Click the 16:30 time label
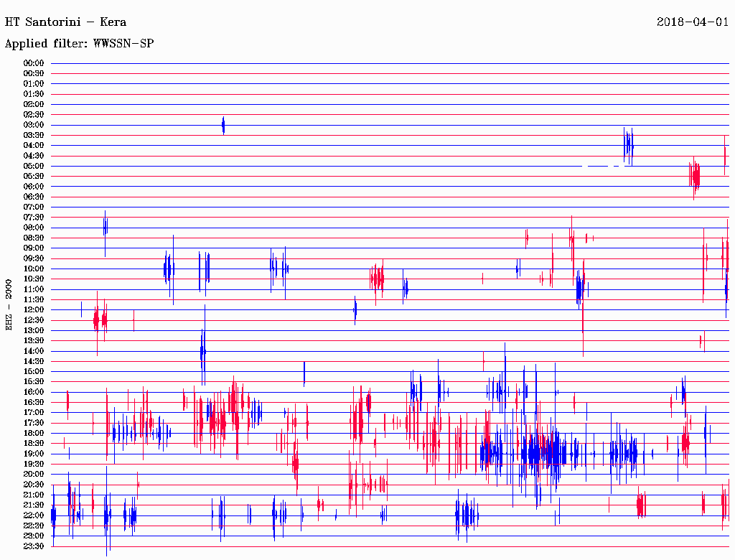Viewport: 735px width, 560px height. [34, 402]
